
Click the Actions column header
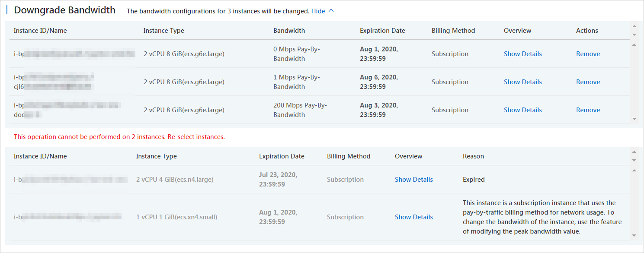tap(587, 31)
